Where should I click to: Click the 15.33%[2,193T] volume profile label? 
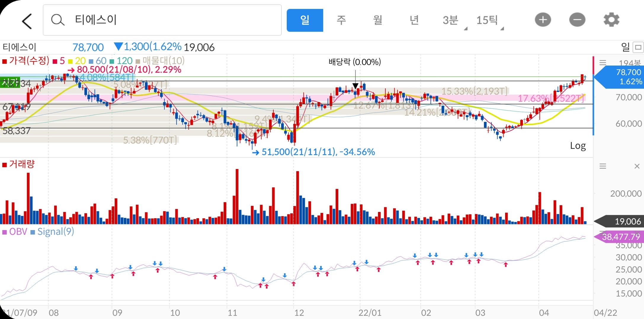(475, 91)
